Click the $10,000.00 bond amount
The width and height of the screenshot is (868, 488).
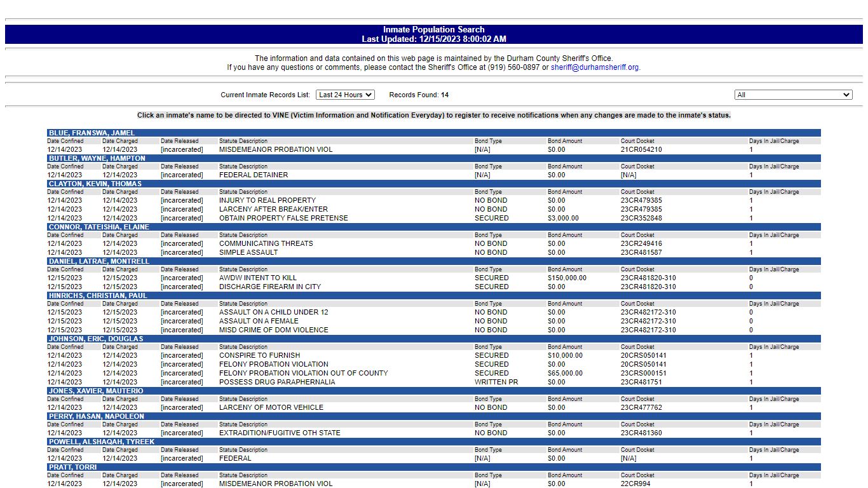[x=565, y=355]
